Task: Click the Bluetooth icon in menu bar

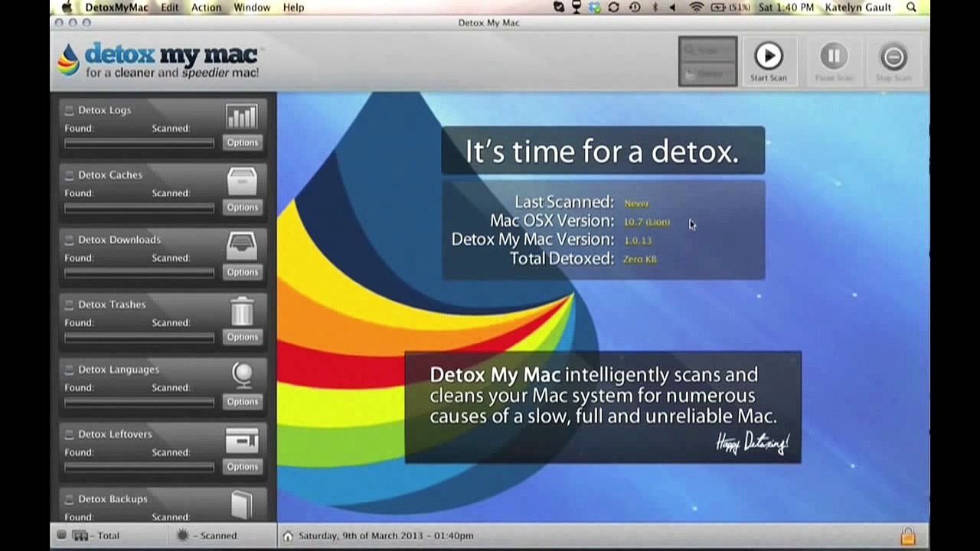Action: pos(655,8)
